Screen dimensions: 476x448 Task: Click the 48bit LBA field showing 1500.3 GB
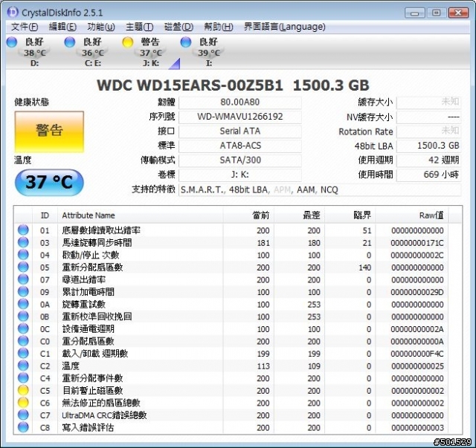(x=429, y=146)
